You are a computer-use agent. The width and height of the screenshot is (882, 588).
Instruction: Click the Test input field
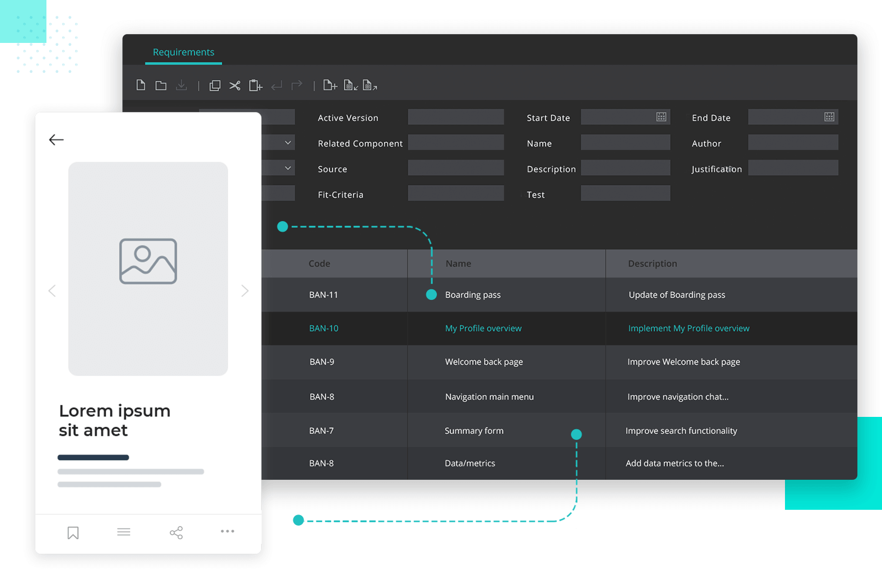click(626, 193)
